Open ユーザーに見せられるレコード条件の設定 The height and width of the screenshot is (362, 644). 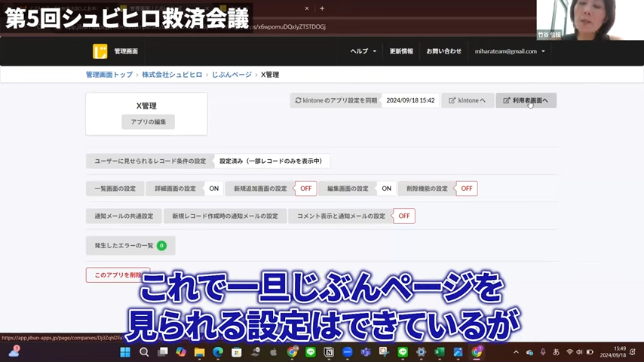(x=150, y=161)
